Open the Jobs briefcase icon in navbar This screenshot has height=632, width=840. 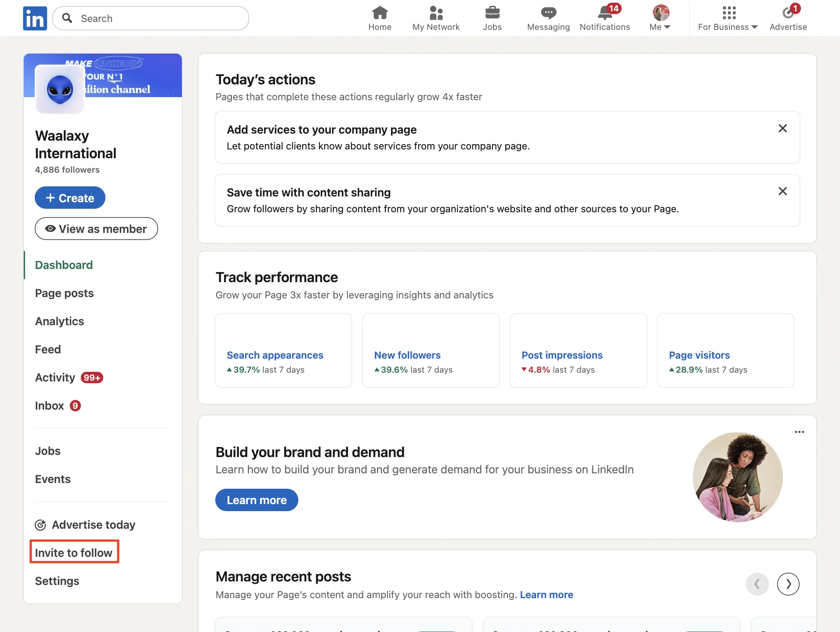[492, 18]
